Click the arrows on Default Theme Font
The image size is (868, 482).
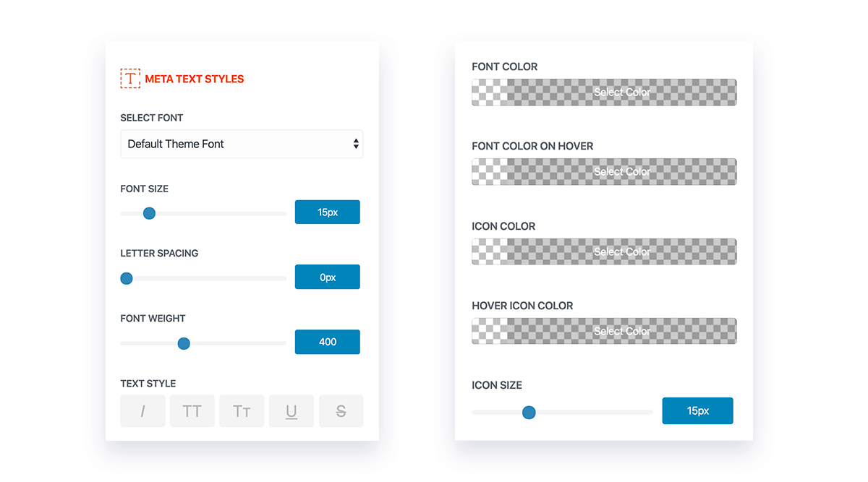tap(356, 144)
